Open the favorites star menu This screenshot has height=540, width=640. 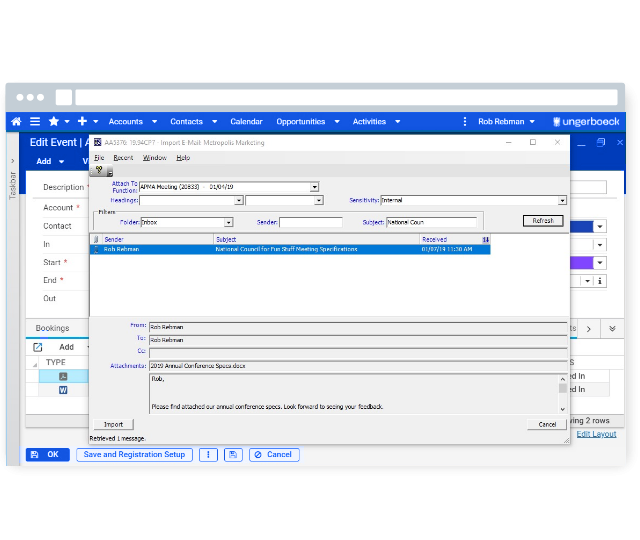pos(54,121)
